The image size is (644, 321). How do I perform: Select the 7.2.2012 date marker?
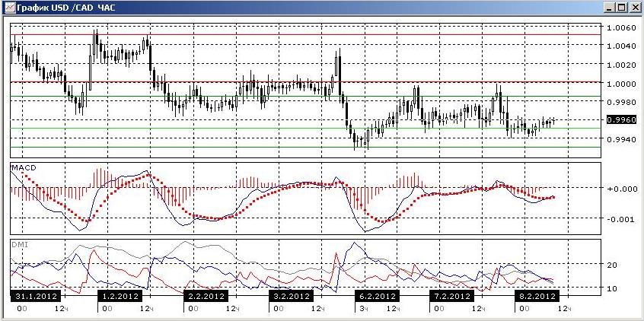pyautogui.click(x=451, y=296)
